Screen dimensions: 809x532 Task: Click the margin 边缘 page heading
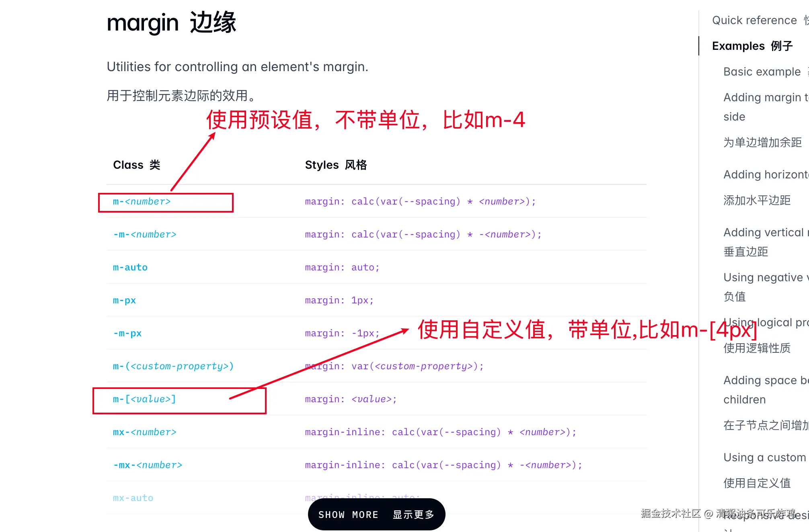pyautogui.click(x=171, y=23)
